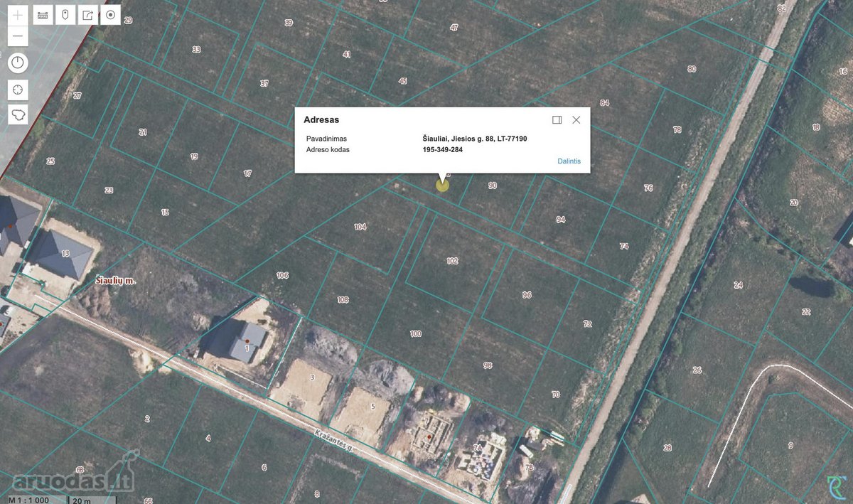Viewport: 853px width, 504px height.
Task: Click the Kražantės g. street label
Action: (335, 441)
